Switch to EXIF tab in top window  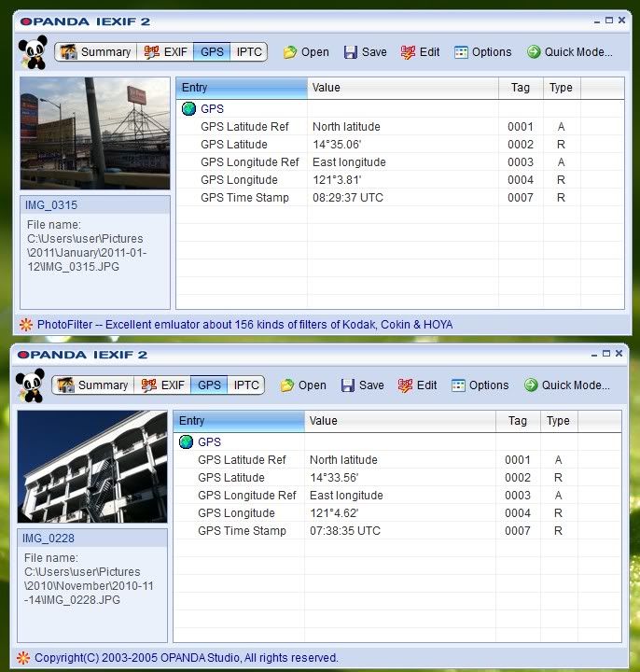tap(165, 52)
